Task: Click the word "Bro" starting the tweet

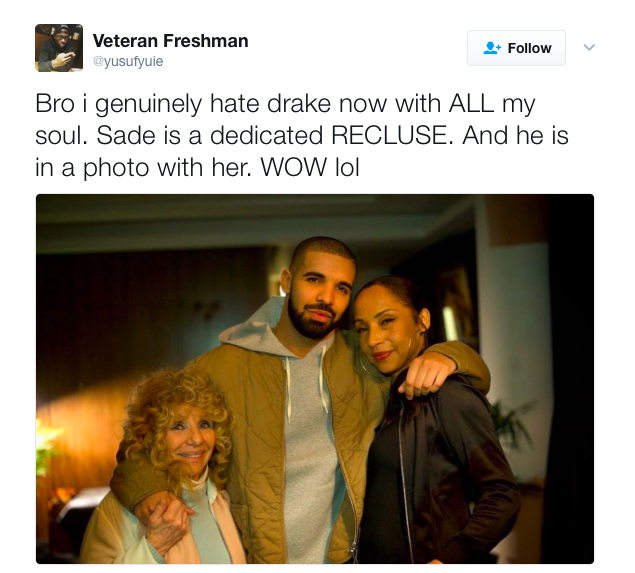Action: tap(55, 103)
